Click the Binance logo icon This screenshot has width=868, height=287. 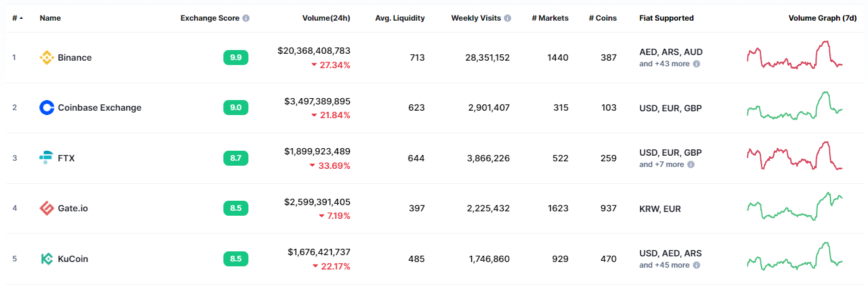point(47,58)
